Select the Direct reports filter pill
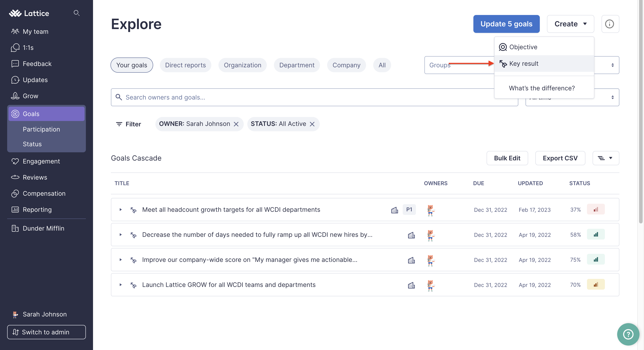 point(185,65)
